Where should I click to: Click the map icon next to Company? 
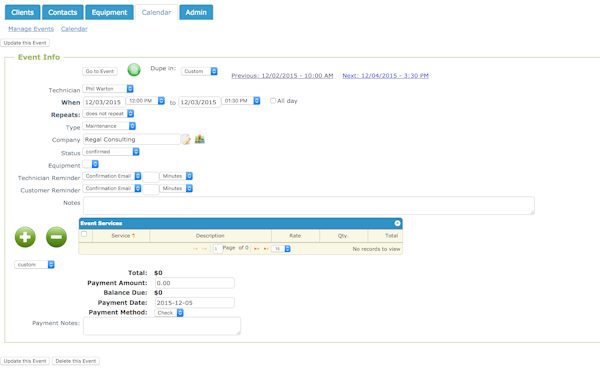point(200,139)
